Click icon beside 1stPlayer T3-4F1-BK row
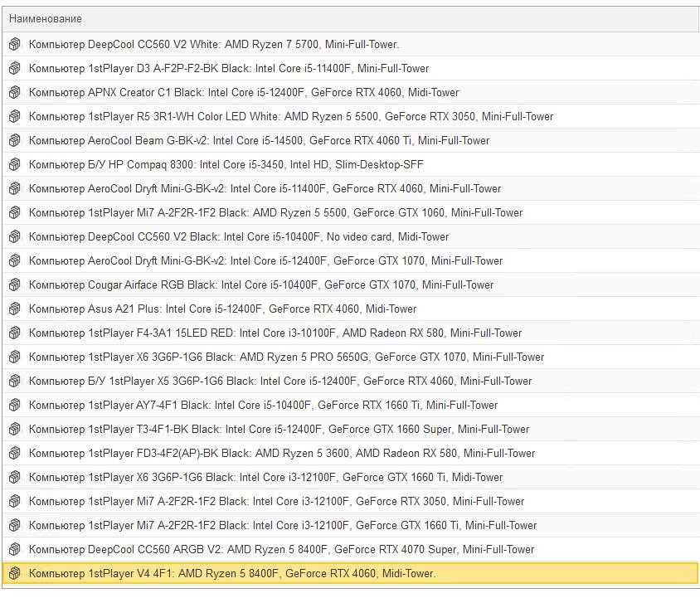The width and height of the screenshot is (700, 598). 15,429
